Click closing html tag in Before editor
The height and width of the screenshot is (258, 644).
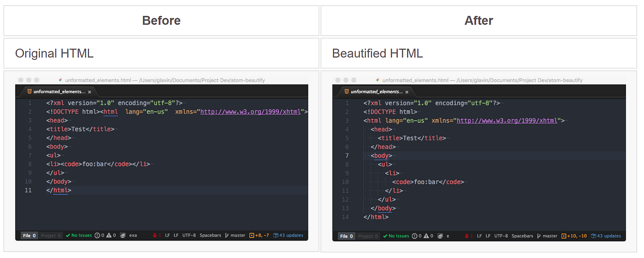coord(59,191)
